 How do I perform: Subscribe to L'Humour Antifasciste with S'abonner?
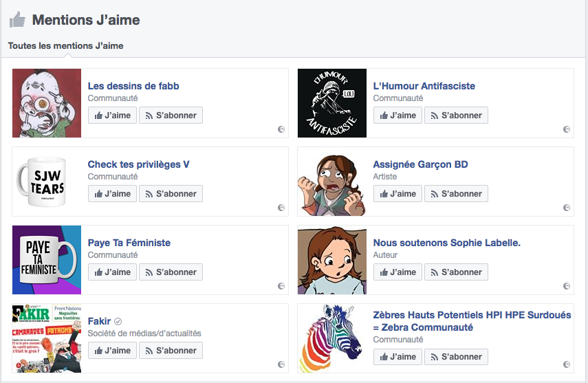click(456, 115)
